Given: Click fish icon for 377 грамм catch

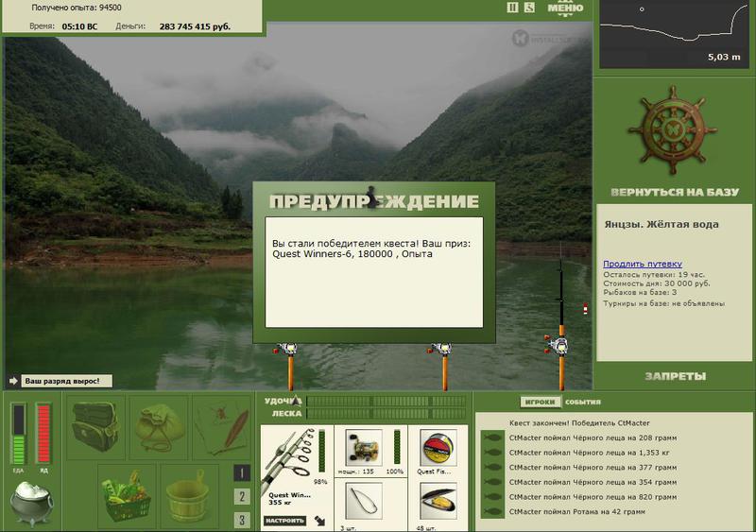Looking at the screenshot, I should click(492, 468).
